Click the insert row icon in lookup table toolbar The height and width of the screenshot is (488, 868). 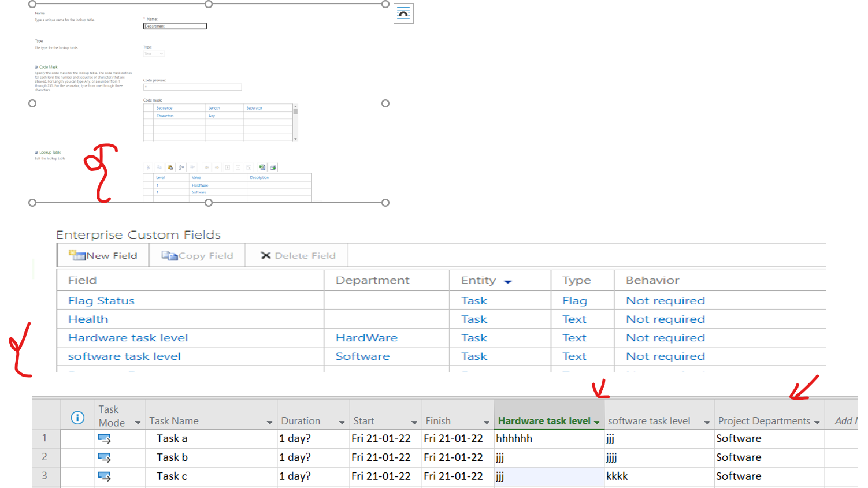coord(181,167)
